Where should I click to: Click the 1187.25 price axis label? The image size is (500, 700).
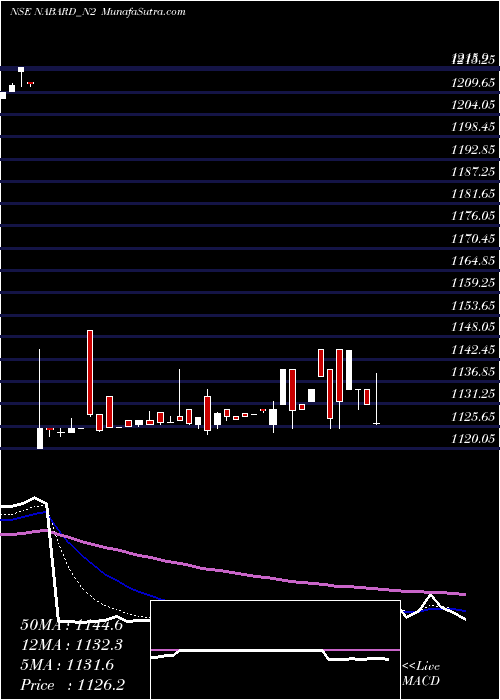click(x=473, y=172)
